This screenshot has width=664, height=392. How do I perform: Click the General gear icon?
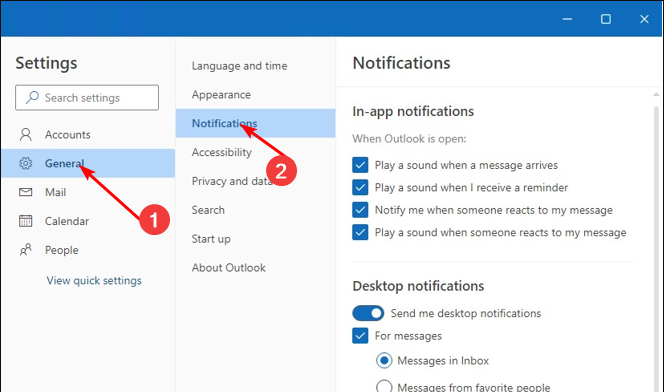(x=25, y=163)
